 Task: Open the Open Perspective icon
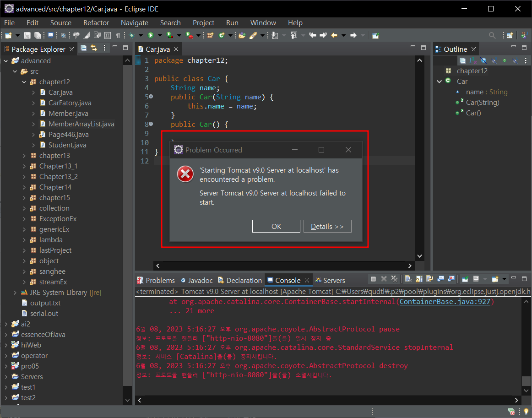510,35
